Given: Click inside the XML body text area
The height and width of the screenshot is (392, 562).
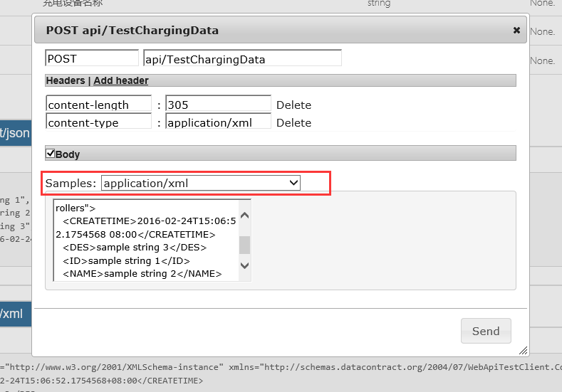Looking at the screenshot, I should pyautogui.click(x=146, y=240).
